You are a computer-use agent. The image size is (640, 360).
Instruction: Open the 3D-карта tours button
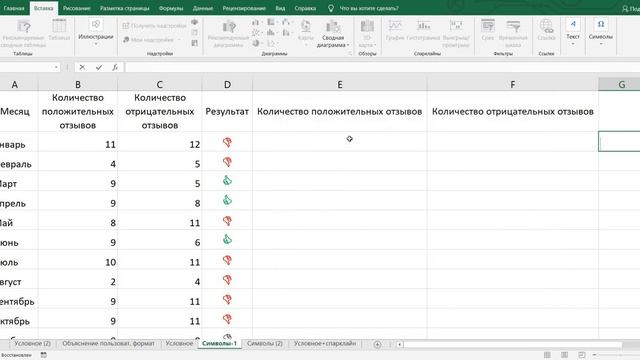[x=367, y=33]
